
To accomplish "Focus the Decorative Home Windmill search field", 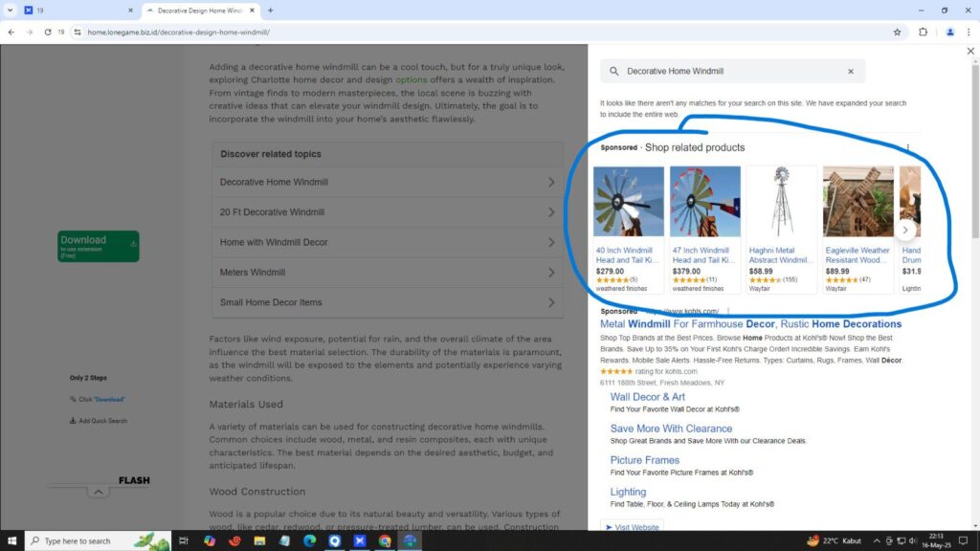I will pos(732,71).
